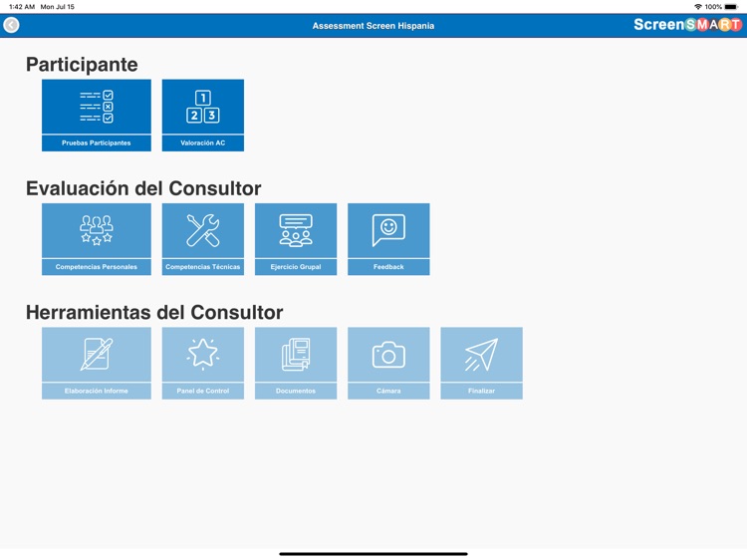The height and width of the screenshot is (560, 747).
Task: Check the Wi-Fi status icon
Action: click(x=698, y=7)
